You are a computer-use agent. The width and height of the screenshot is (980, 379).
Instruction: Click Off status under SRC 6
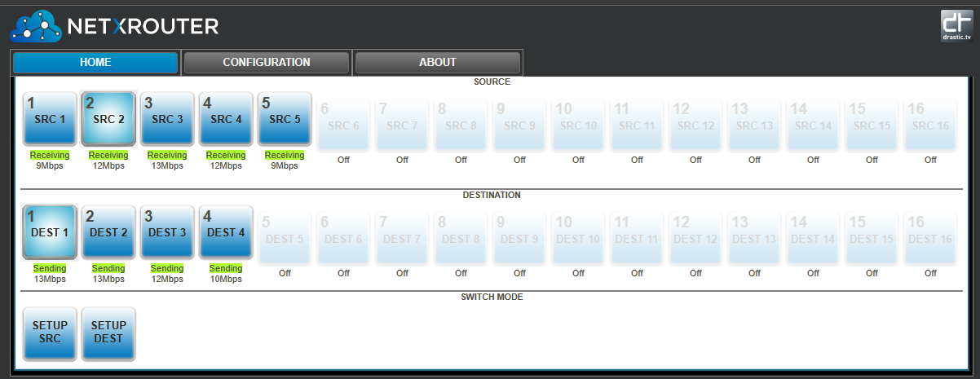tap(343, 160)
